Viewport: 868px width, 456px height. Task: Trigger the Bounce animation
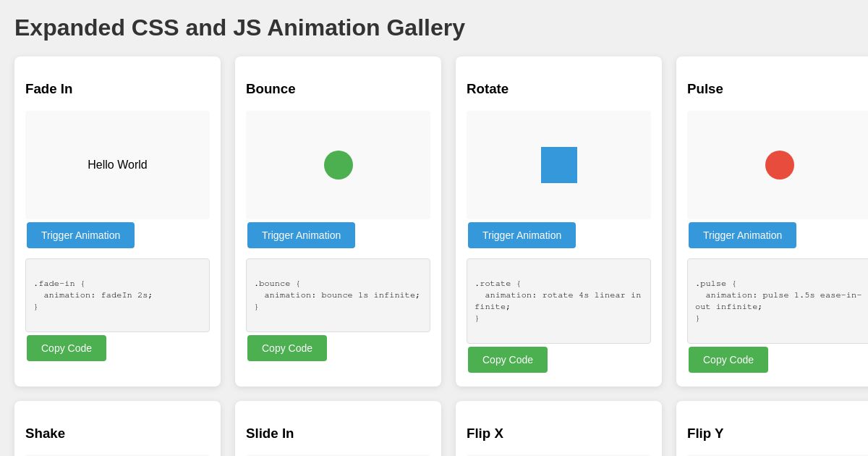pos(301,235)
